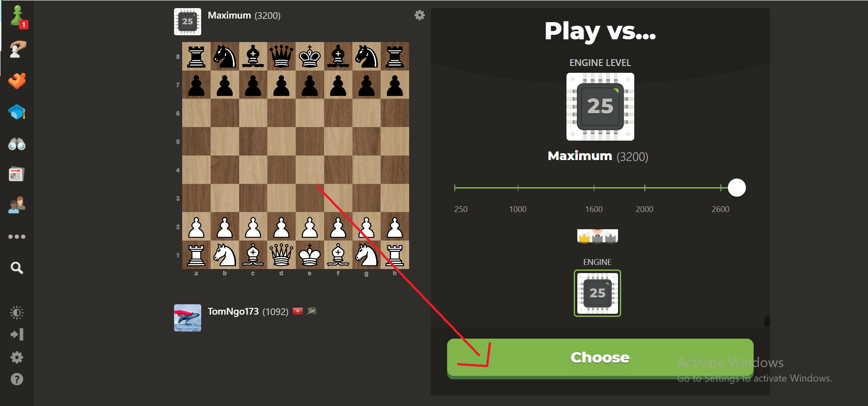Click the sidebar search magnifier icon
Viewport: 868px width, 406px height.
[17, 268]
